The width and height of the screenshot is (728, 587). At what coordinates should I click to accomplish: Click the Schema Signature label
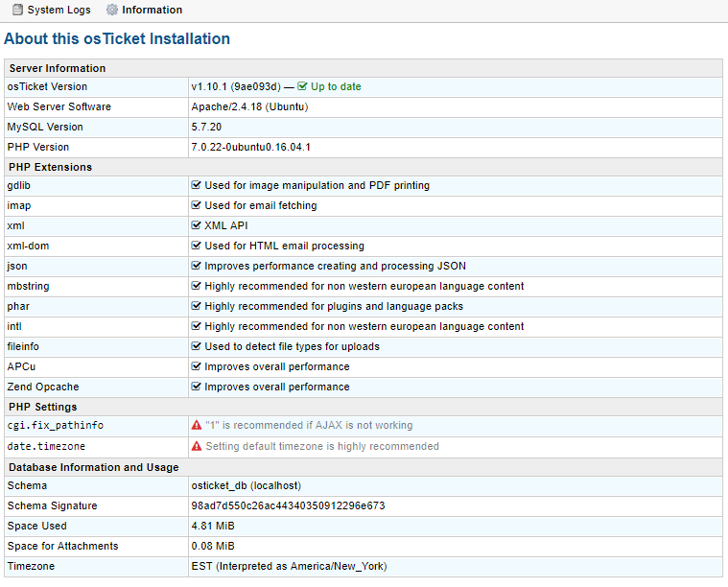point(52,505)
